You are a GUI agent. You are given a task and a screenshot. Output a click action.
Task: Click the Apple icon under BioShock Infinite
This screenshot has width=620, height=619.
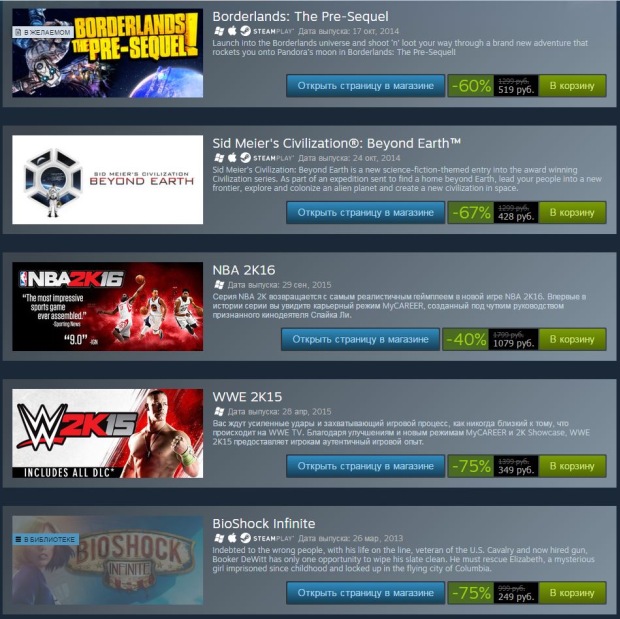click(x=232, y=538)
